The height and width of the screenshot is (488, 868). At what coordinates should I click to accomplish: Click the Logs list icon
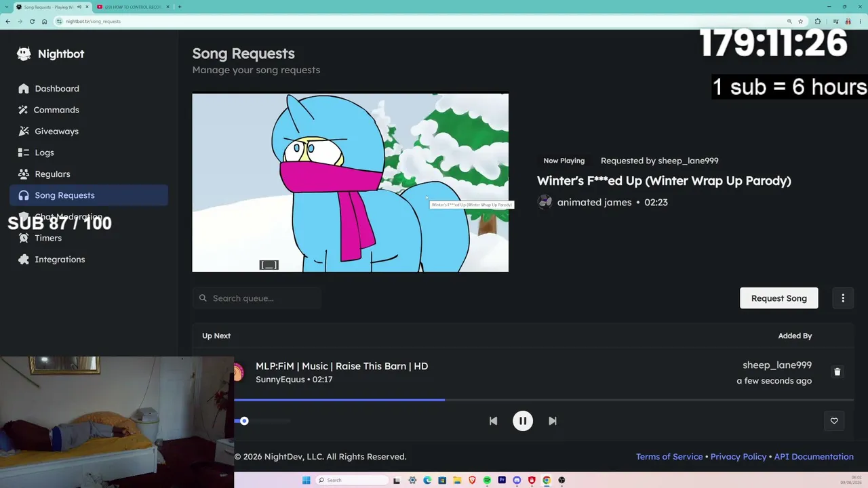[x=24, y=152]
